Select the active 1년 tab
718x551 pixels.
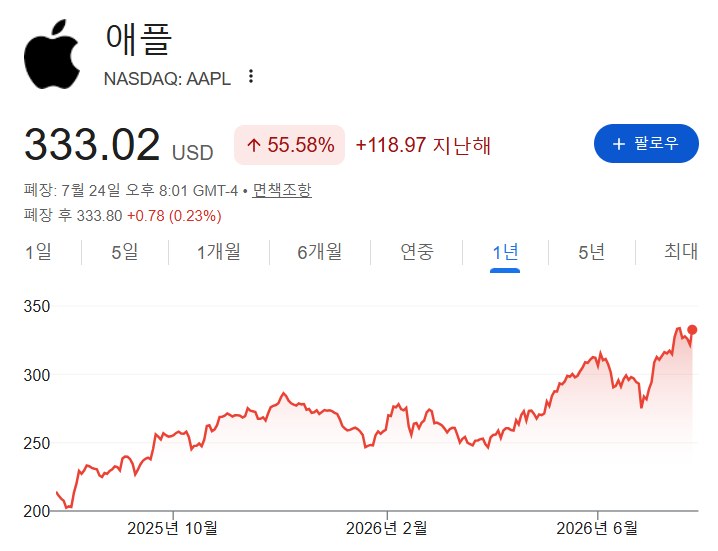(x=505, y=252)
